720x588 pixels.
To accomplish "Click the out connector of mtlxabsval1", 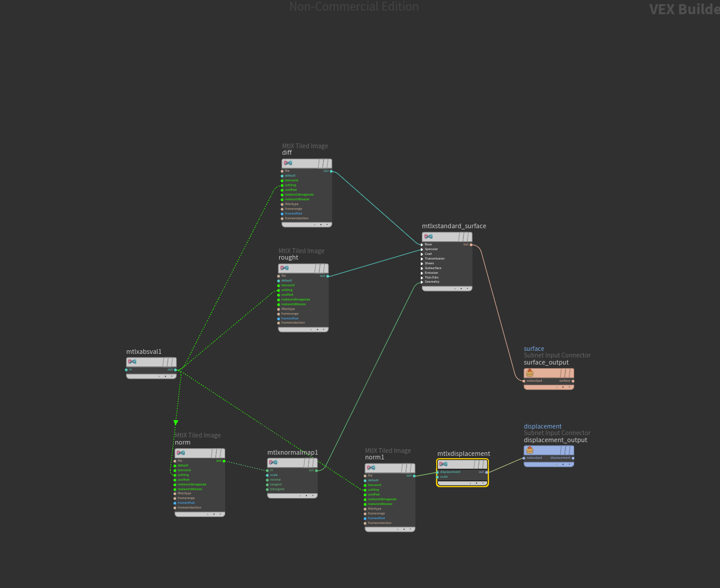I will (x=175, y=369).
